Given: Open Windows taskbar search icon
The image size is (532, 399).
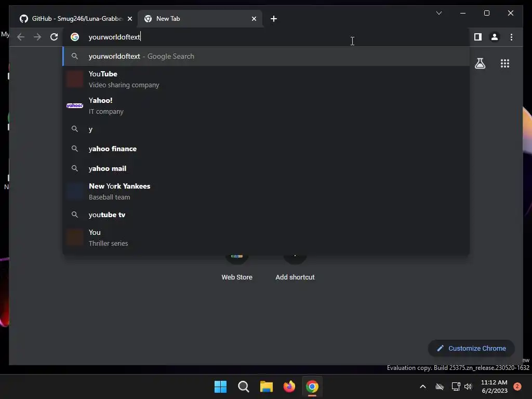Looking at the screenshot, I should coord(243,387).
